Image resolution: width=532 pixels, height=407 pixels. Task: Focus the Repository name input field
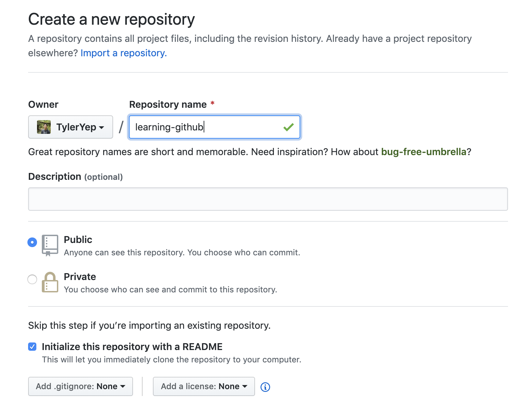215,127
